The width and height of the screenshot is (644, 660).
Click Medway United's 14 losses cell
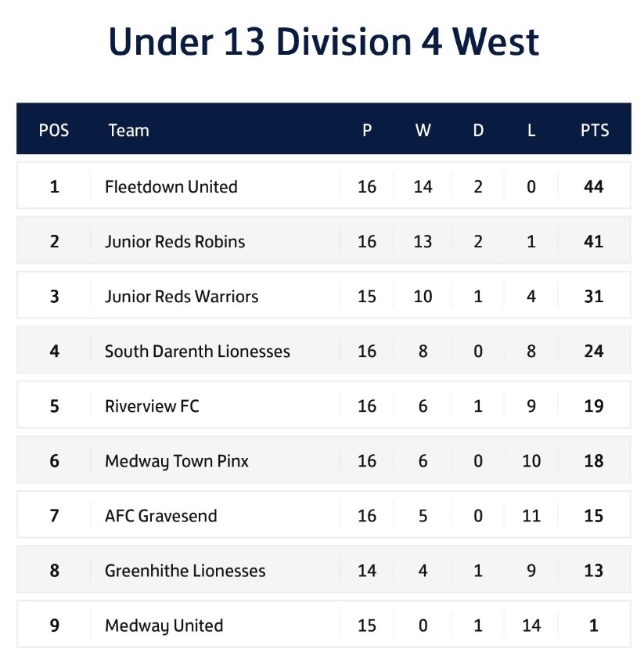(x=531, y=626)
